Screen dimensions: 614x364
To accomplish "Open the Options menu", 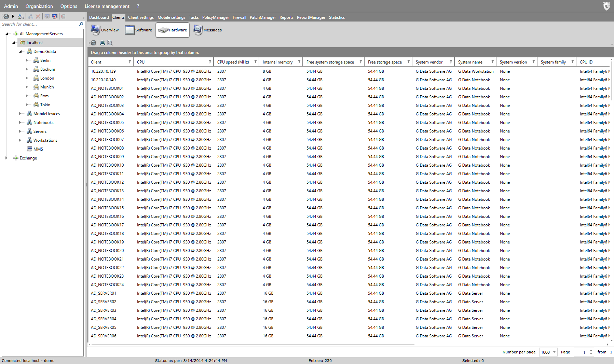I will coord(69,6).
